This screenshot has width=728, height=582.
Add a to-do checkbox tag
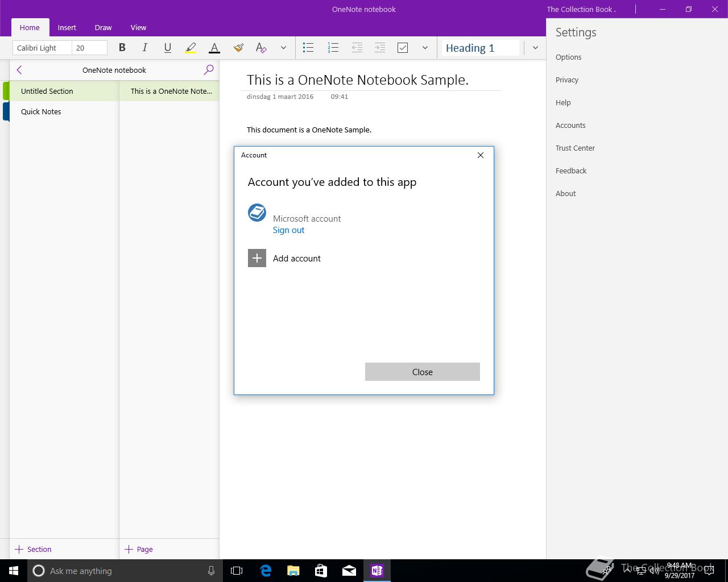point(403,48)
